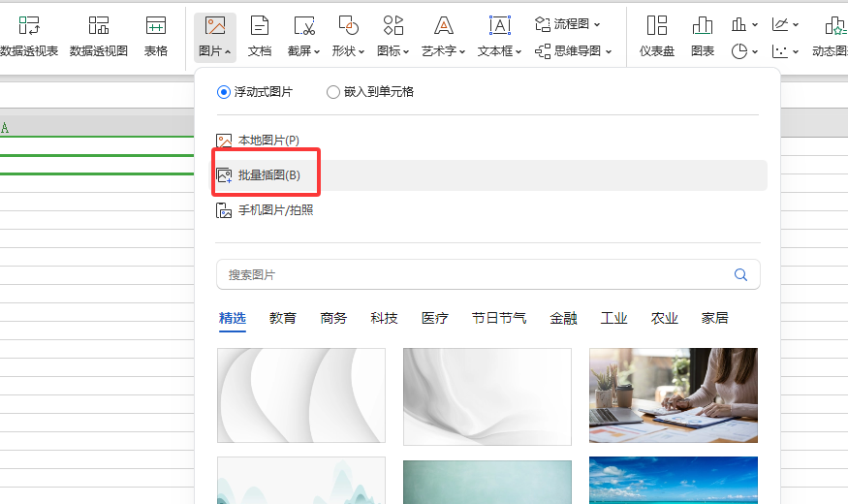The height and width of the screenshot is (504, 848).
Task: Open the Icons (图标) library dropdown
Action: (393, 36)
